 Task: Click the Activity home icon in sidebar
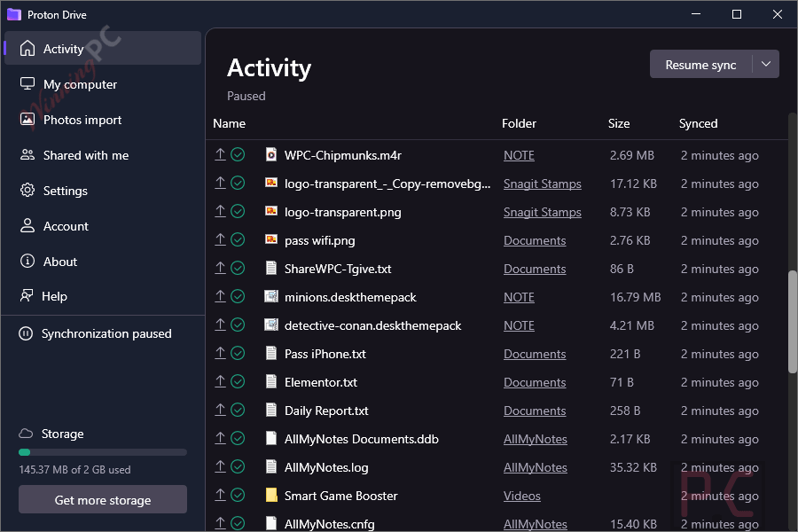point(27,49)
